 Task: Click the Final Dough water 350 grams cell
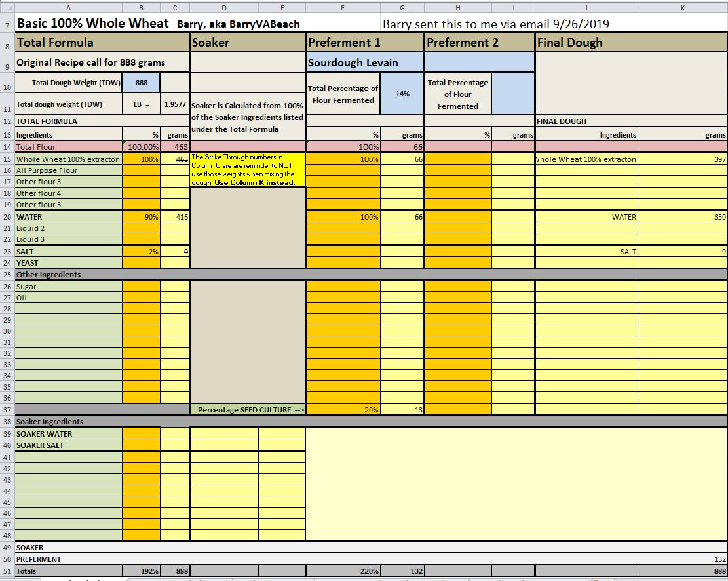click(682, 217)
